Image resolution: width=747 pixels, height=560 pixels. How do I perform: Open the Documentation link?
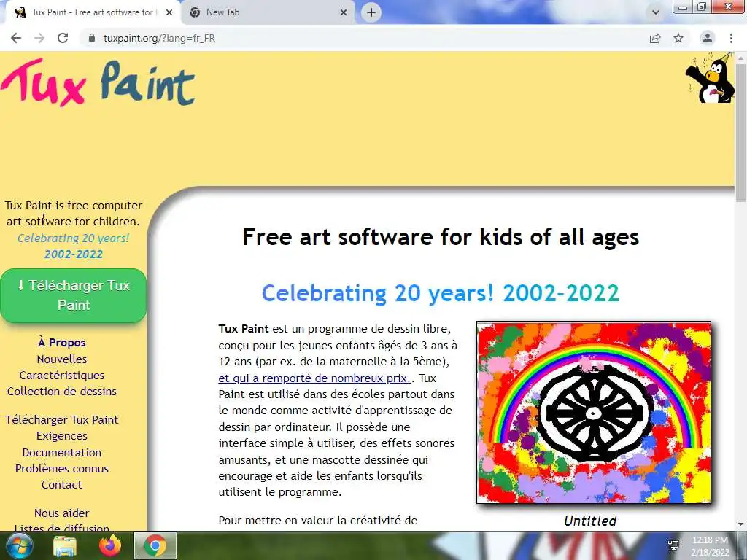pos(62,452)
